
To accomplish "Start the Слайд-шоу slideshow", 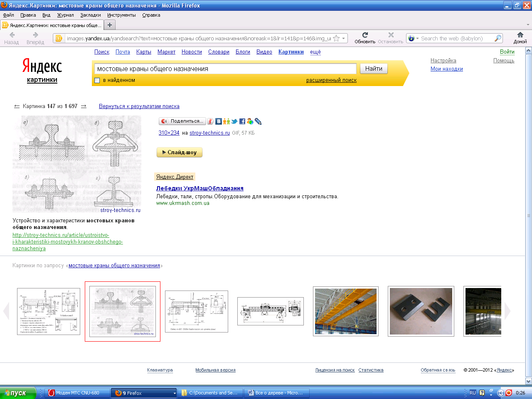I will click(180, 153).
